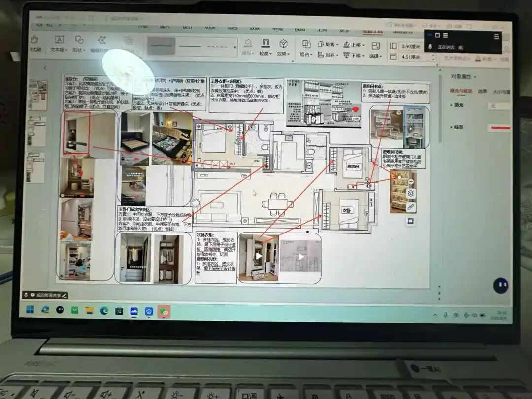The width and height of the screenshot is (532, 399).
Task: Open the fill type box showing 无
Action: coord(499,106)
